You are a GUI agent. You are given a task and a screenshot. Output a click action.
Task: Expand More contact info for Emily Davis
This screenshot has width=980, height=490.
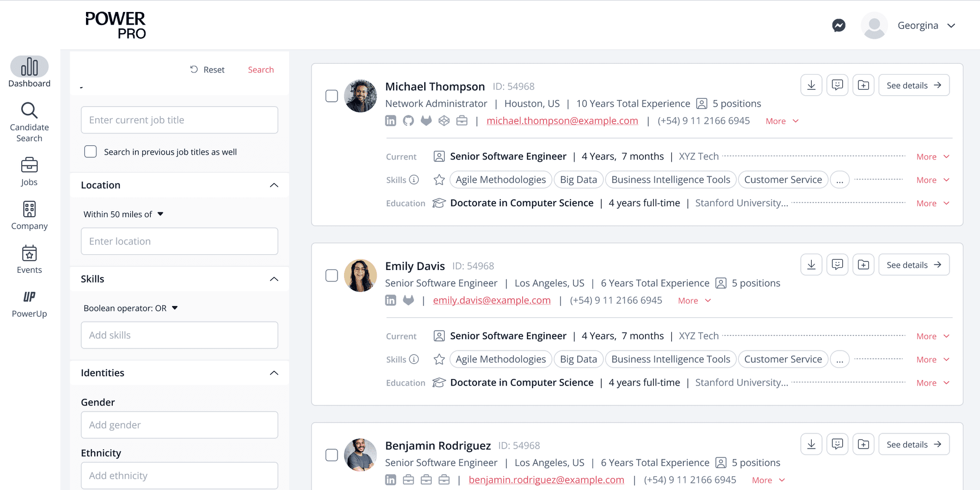tap(695, 301)
